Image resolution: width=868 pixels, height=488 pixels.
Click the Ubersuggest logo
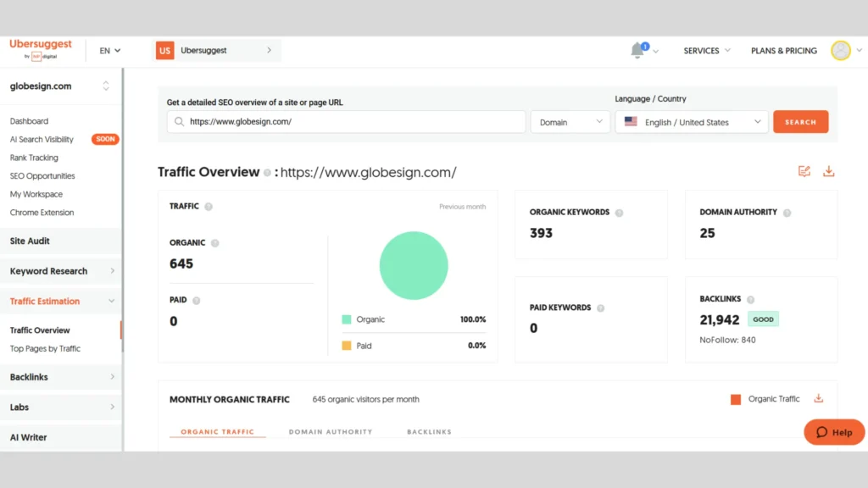tap(41, 48)
